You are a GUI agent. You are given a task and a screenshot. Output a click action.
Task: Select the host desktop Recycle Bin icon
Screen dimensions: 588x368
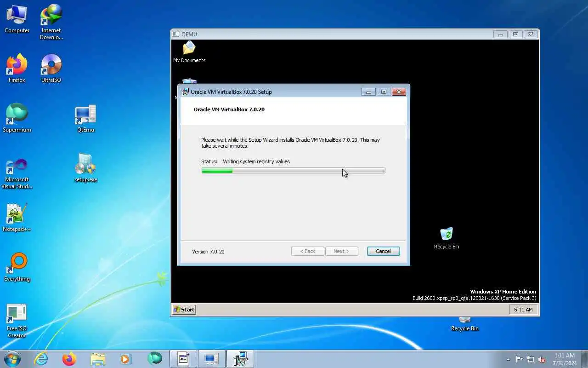(465, 324)
